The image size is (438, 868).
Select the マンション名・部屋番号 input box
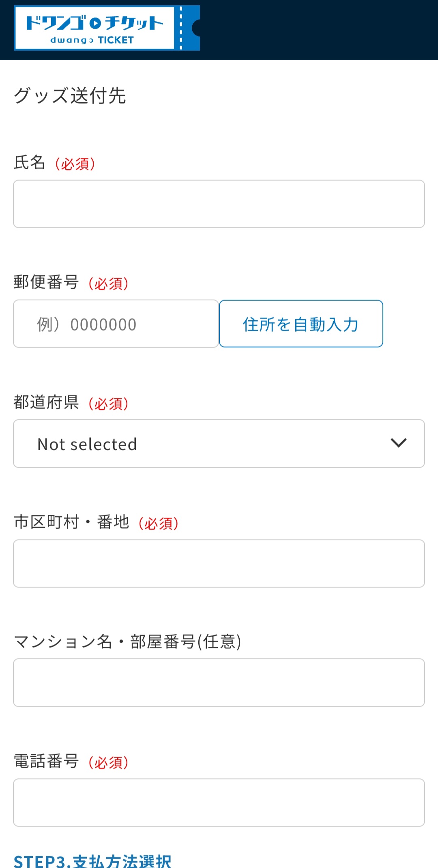219,683
